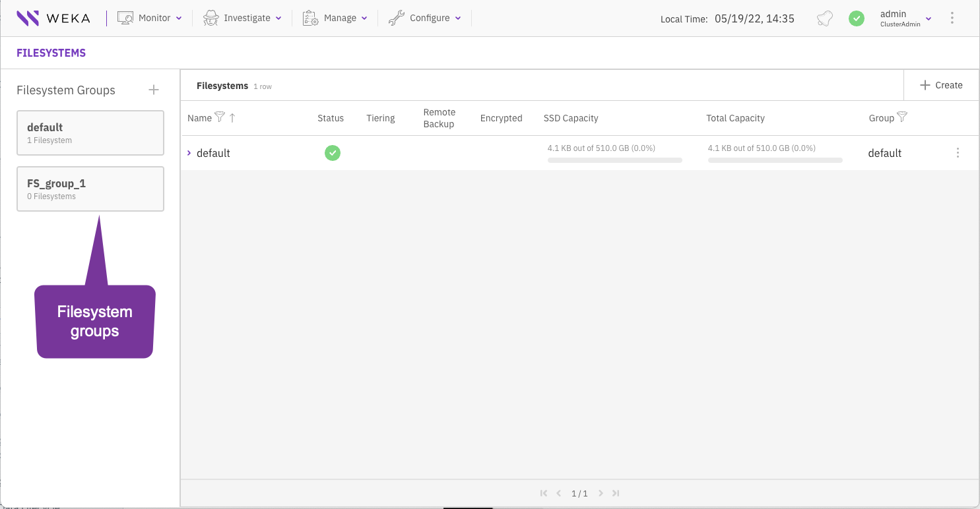This screenshot has height=509, width=980.
Task: Go to the last page in pagination
Action: tap(616, 493)
